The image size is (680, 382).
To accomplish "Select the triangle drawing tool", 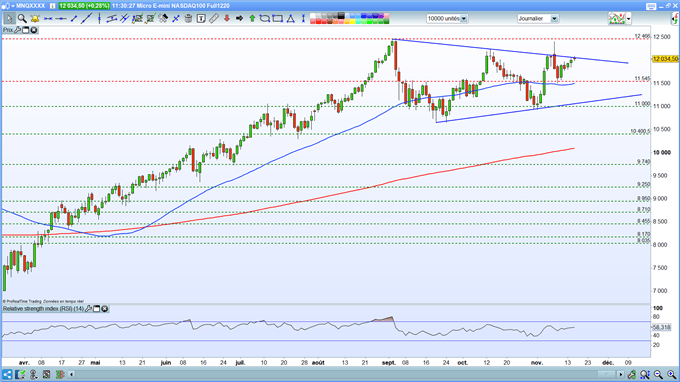I will pos(291,18).
